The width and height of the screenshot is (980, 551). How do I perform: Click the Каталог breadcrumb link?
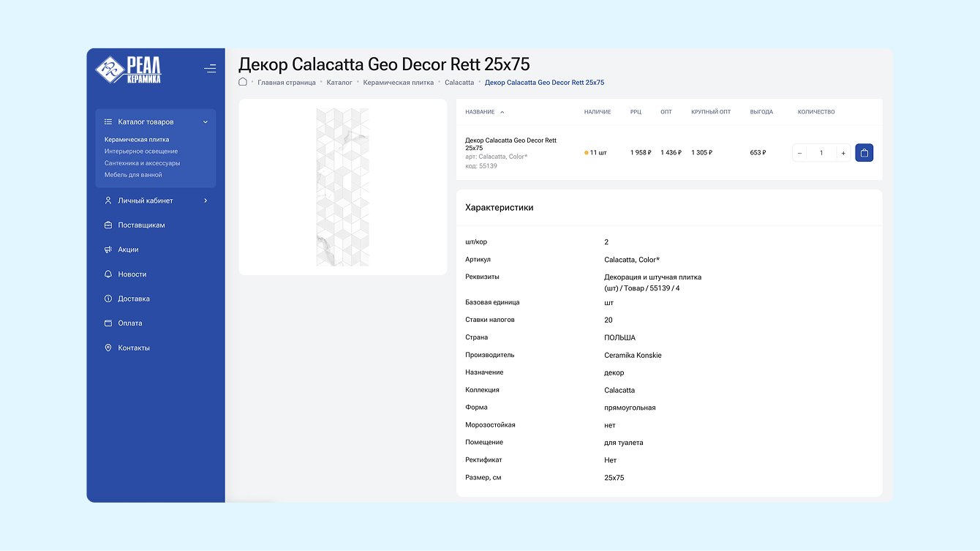(x=339, y=83)
